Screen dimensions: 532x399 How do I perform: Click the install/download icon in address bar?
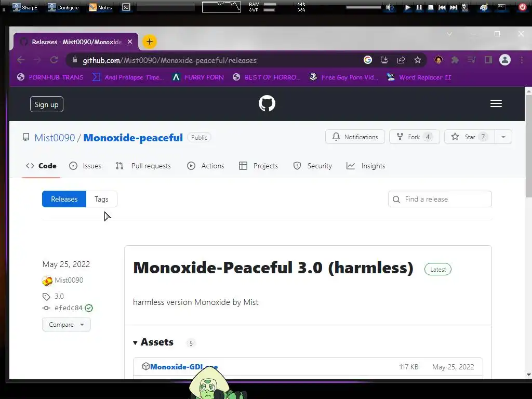pos(384,60)
